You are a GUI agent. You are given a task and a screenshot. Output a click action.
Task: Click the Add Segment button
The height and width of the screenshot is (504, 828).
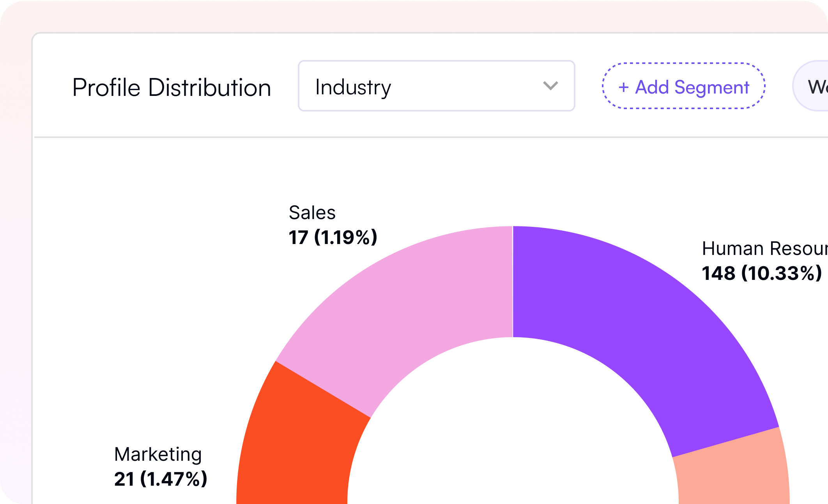coord(684,86)
